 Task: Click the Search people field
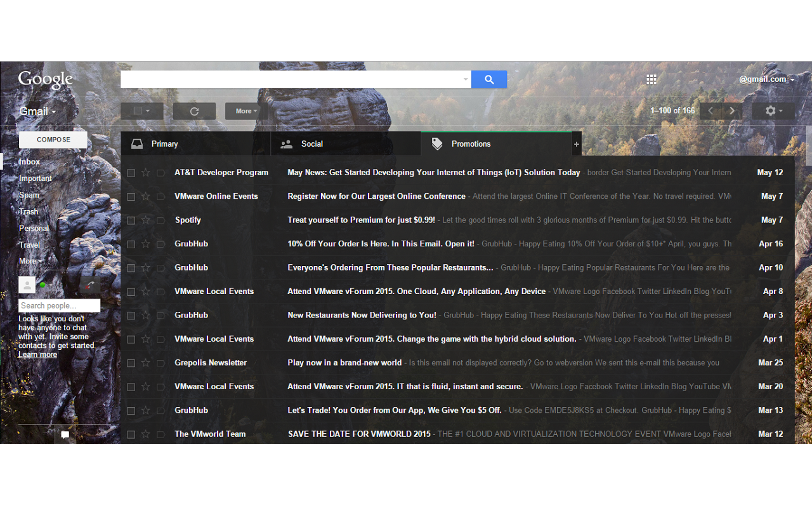(59, 305)
